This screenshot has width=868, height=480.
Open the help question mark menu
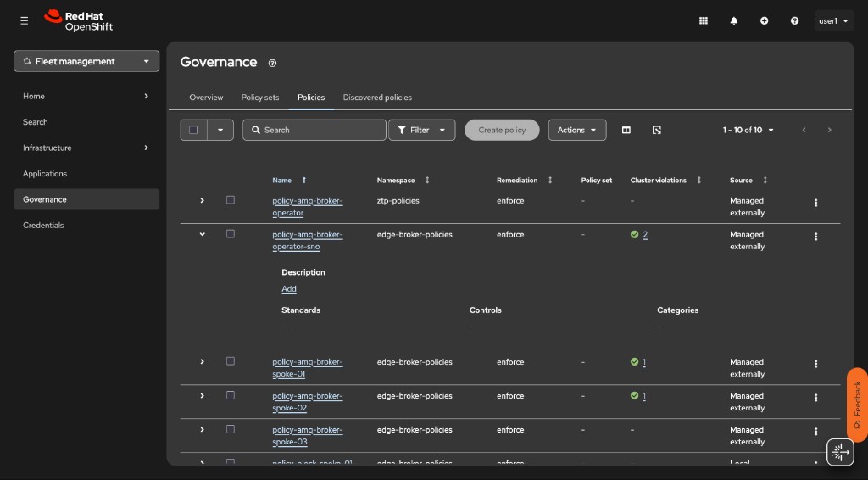pyautogui.click(x=794, y=20)
